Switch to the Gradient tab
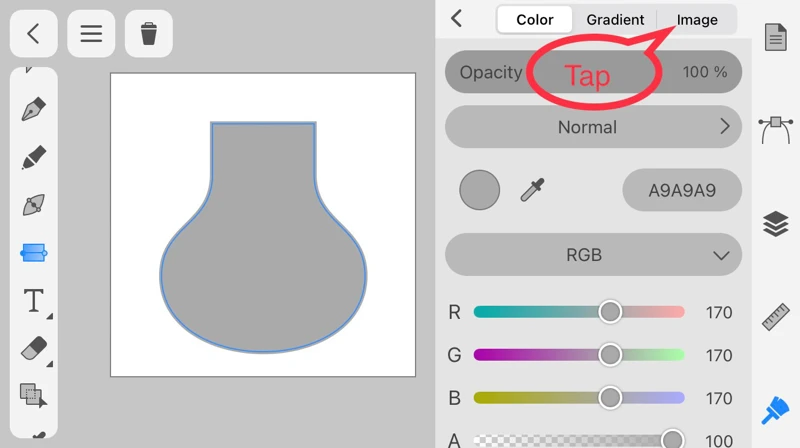The height and width of the screenshot is (448, 800). click(x=615, y=20)
